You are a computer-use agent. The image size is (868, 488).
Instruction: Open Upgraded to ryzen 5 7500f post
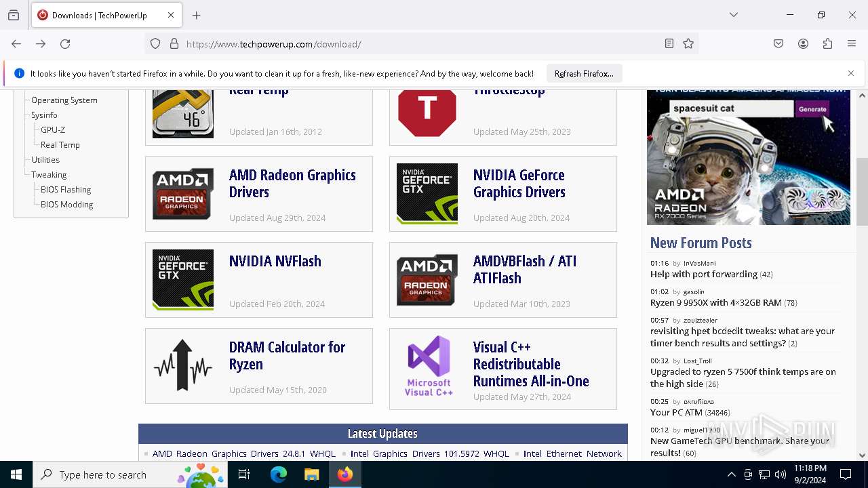pos(743,378)
